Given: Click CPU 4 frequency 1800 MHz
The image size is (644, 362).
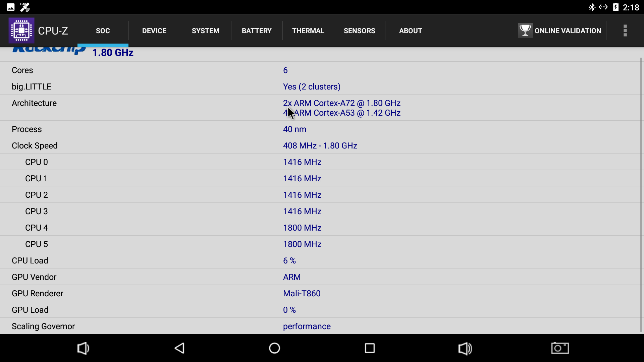Looking at the screenshot, I should click(302, 228).
